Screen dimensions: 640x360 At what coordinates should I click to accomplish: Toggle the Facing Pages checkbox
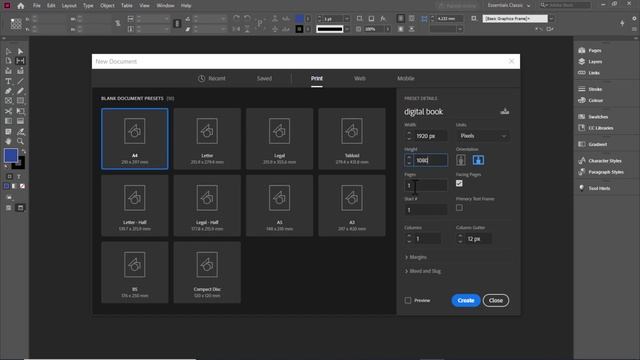coord(459,183)
